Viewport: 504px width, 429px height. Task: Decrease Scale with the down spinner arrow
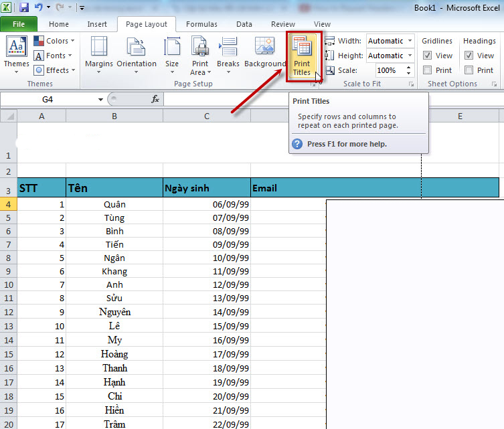point(408,73)
